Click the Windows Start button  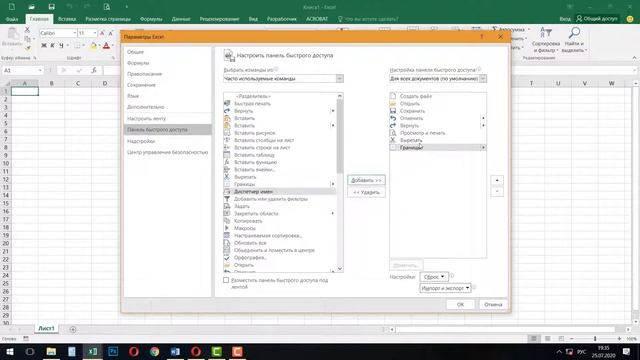(x=9, y=351)
